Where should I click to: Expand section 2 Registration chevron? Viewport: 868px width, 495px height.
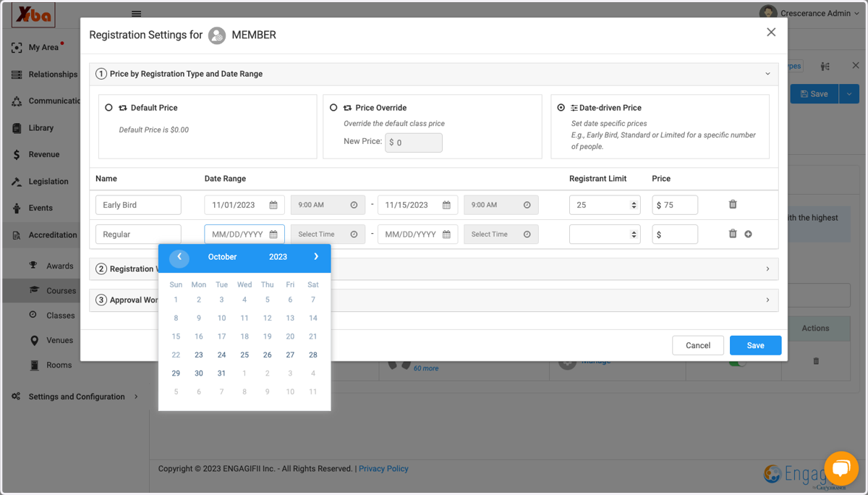pos(767,269)
